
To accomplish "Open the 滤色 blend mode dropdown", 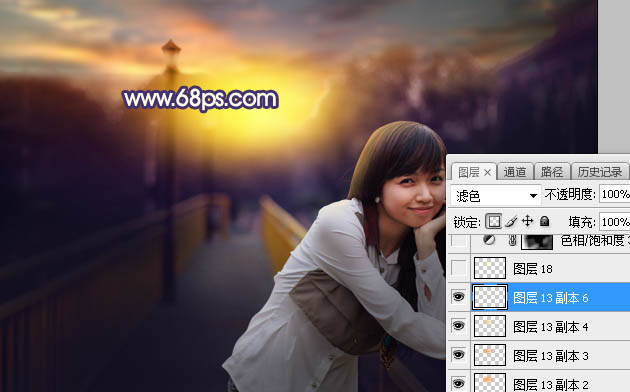I will tap(495, 196).
